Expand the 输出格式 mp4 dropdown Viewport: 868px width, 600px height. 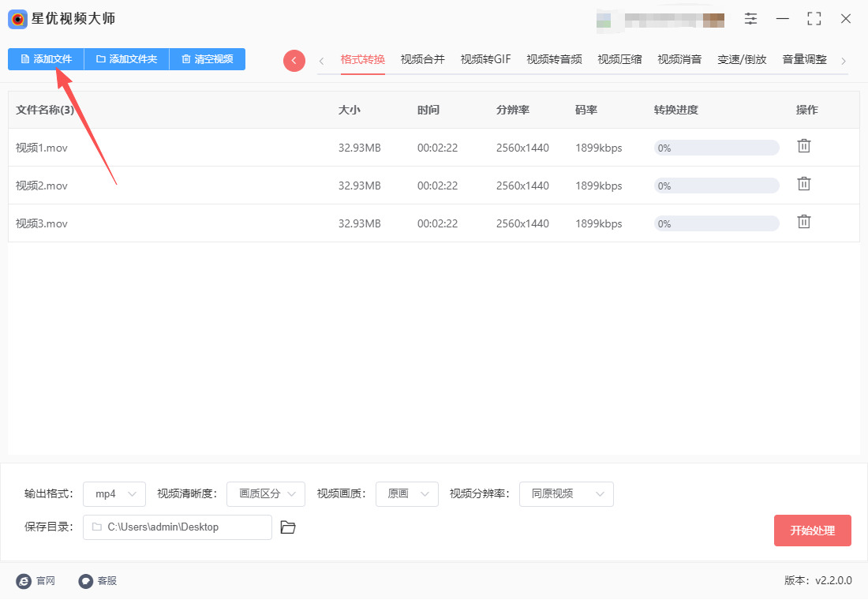click(x=114, y=494)
